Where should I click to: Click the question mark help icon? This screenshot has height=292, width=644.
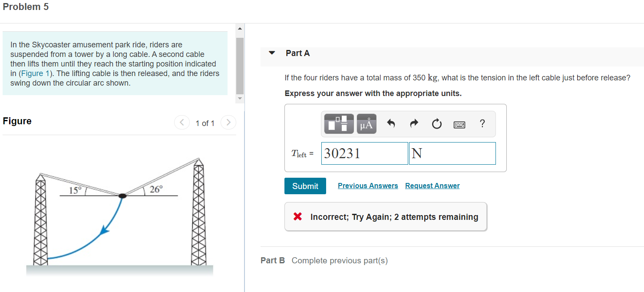(482, 124)
